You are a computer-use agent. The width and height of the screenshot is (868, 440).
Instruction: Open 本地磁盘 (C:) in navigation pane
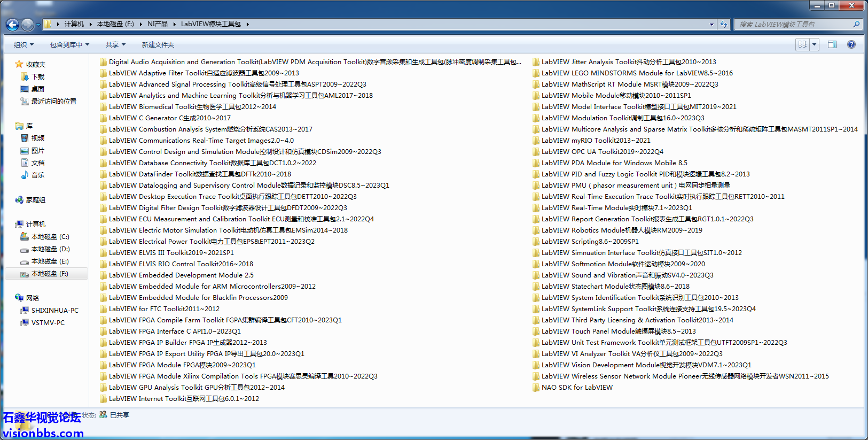(x=50, y=236)
